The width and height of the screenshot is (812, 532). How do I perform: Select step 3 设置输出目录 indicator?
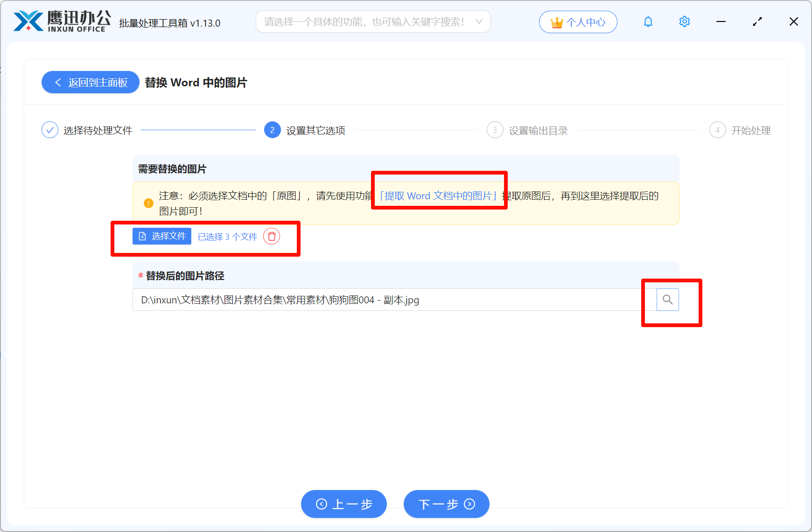495,130
